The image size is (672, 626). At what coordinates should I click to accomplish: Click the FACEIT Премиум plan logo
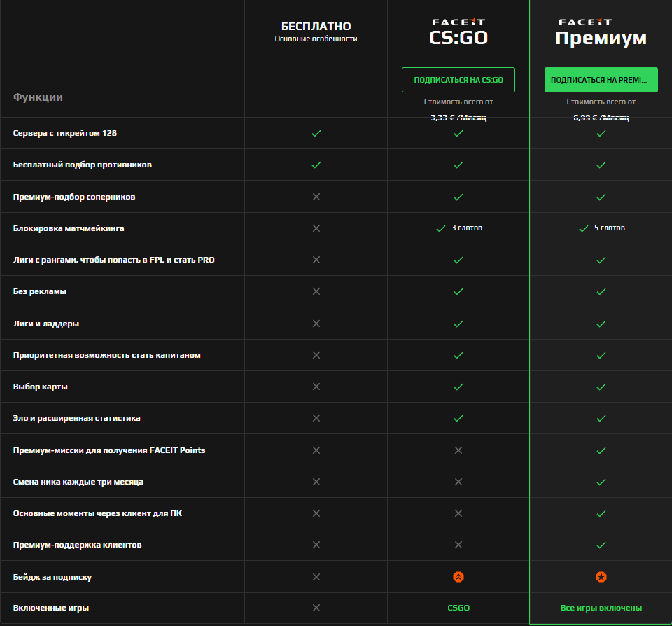601,32
